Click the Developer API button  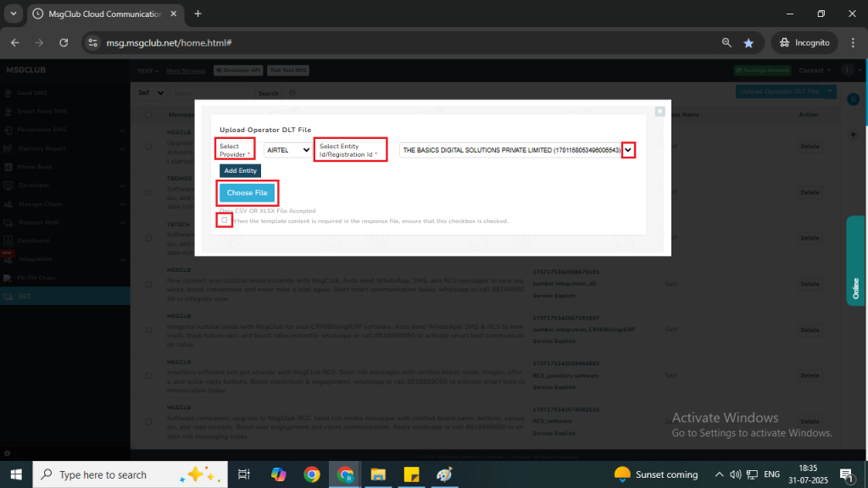click(x=238, y=70)
